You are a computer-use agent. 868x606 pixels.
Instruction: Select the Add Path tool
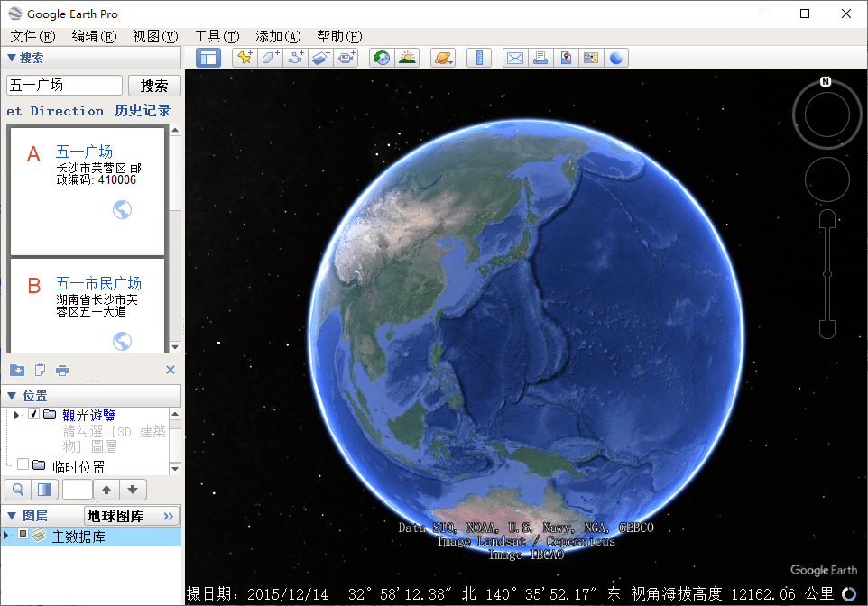click(295, 58)
